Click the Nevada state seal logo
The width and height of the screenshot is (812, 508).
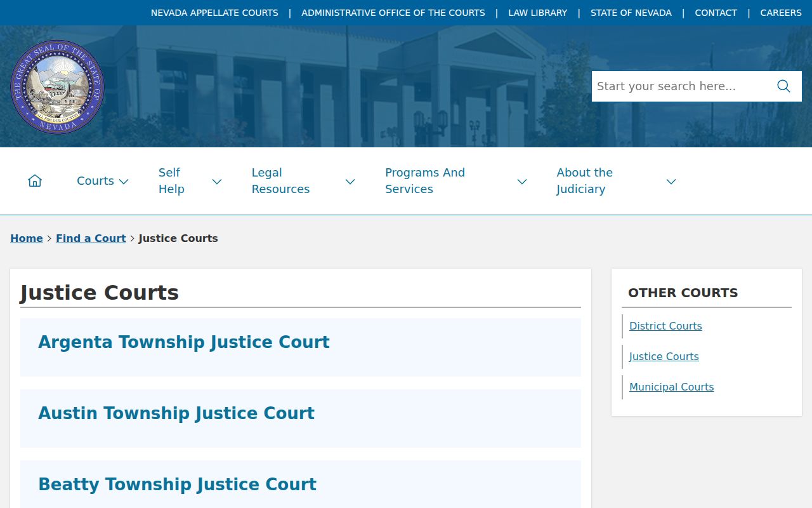57,87
